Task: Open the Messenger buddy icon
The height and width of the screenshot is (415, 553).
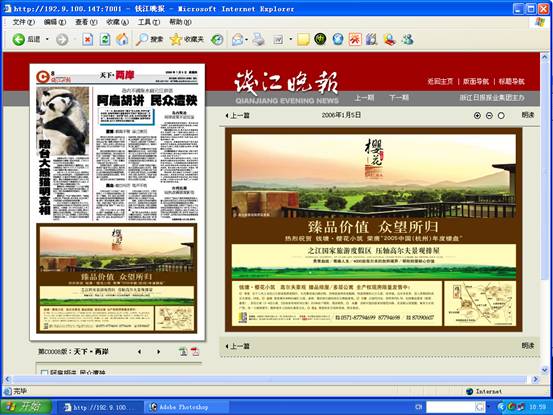Action: point(407,39)
